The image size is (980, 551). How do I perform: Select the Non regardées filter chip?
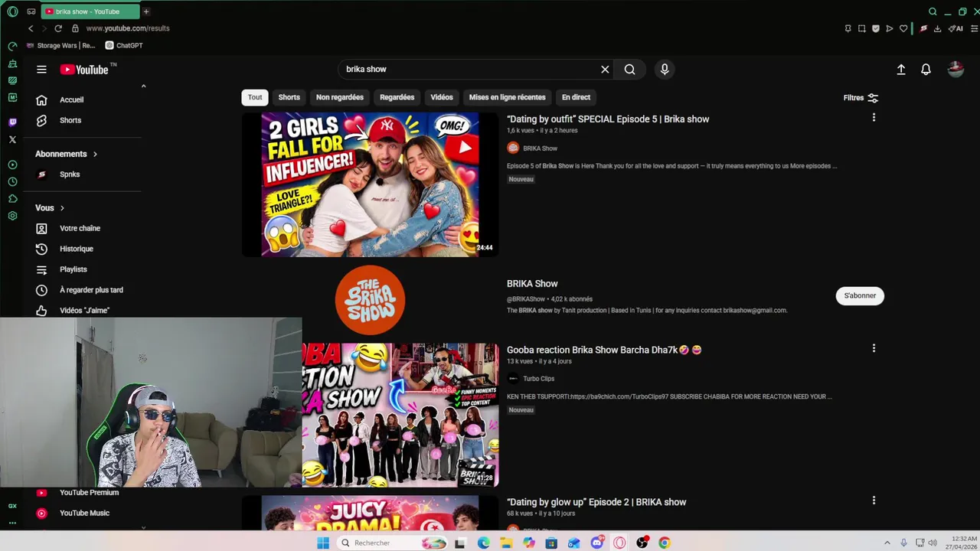(340, 97)
